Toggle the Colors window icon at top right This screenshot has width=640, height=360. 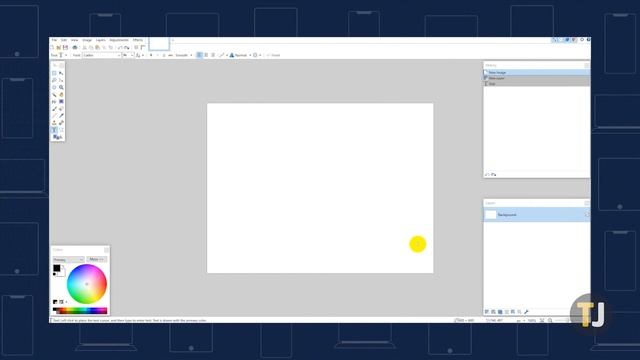tap(574, 40)
